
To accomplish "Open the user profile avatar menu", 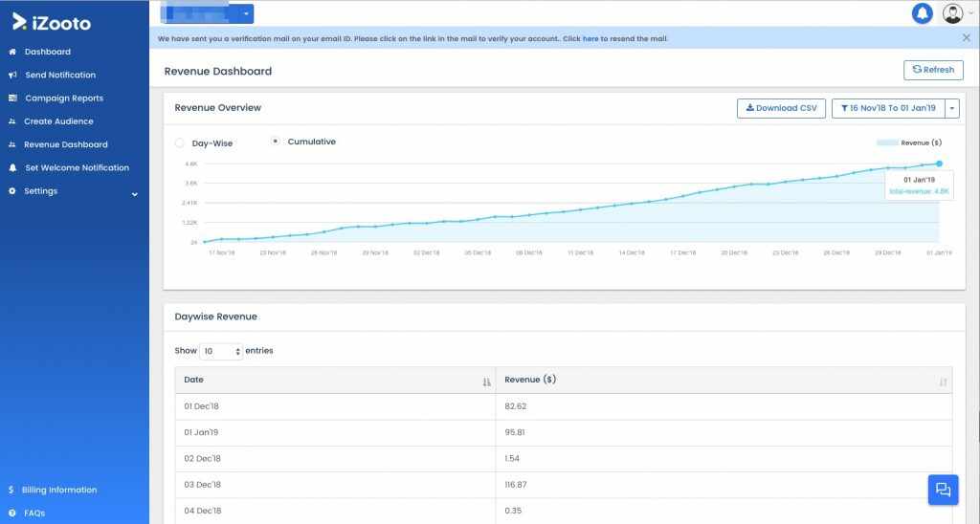I will [953, 13].
